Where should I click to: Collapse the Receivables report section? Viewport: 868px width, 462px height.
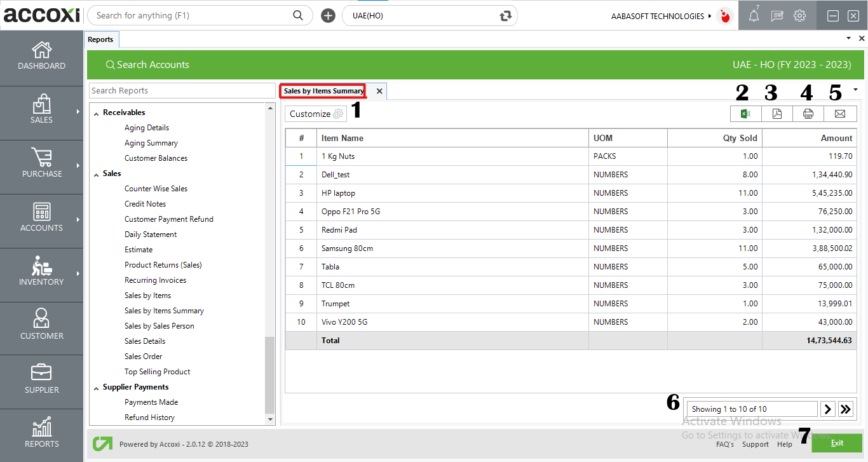[x=97, y=112]
